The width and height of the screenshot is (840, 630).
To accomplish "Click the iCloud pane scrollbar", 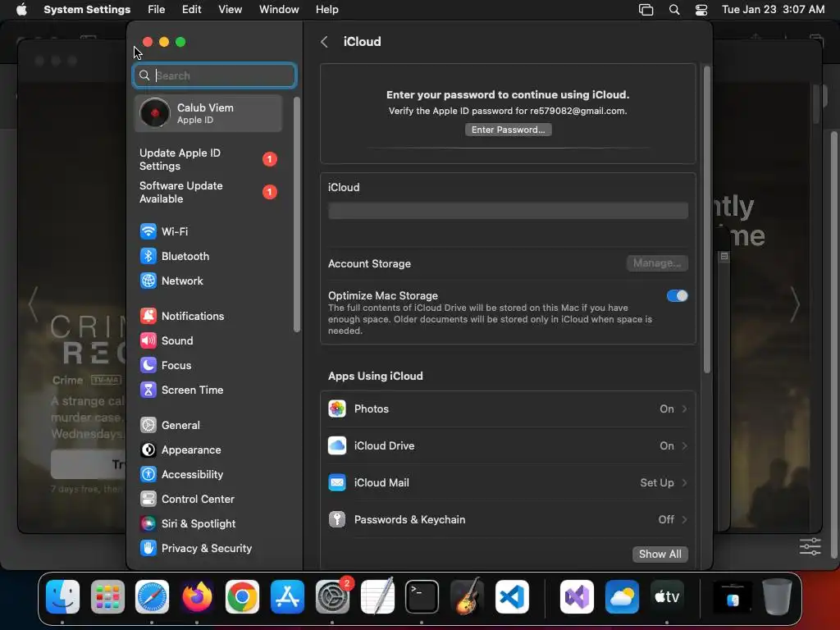I will [x=706, y=220].
